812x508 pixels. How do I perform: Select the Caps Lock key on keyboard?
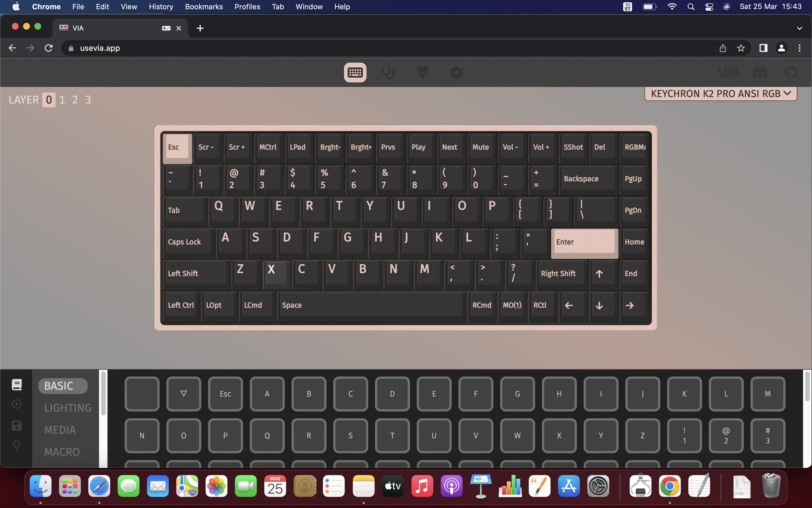pyautogui.click(x=188, y=242)
